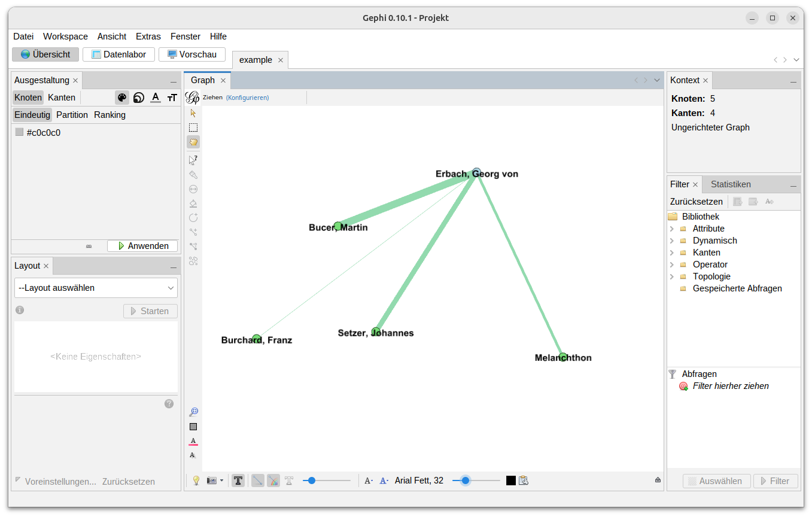This screenshot has width=812, height=517.
Task: Open the Layout auswählen dropdown
Action: pyautogui.click(x=96, y=288)
